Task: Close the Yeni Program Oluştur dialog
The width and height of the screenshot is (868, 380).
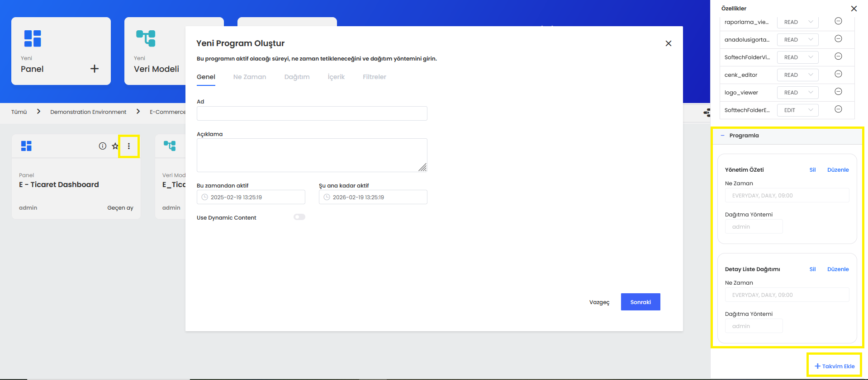Action: [668, 43]
